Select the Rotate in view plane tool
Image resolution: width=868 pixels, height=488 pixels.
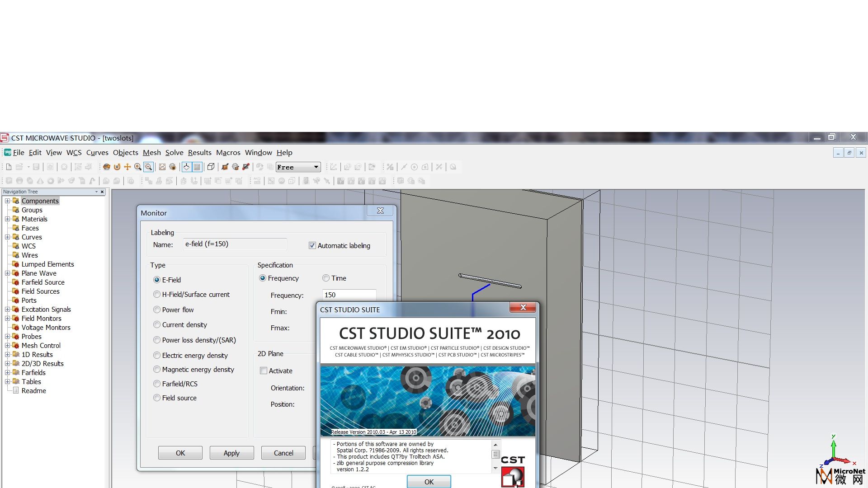(117, 167)
